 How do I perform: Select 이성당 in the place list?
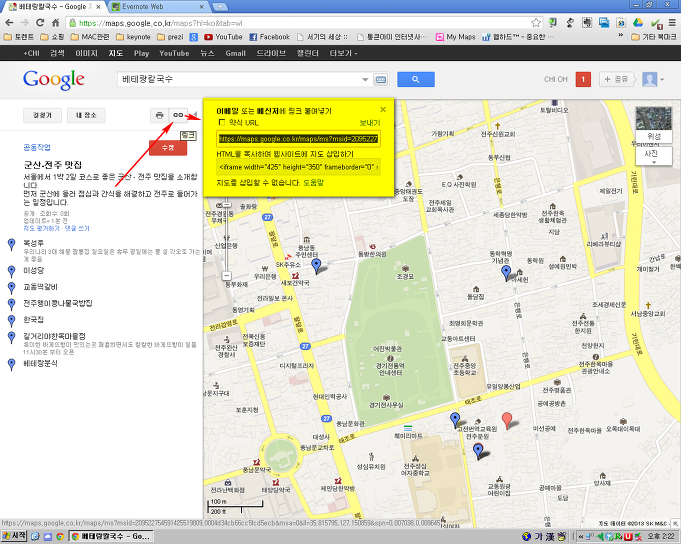coord(33,270)
